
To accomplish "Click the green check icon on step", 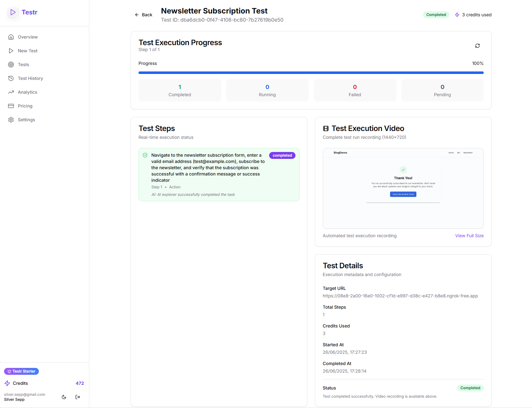I will tap(145, 155).
